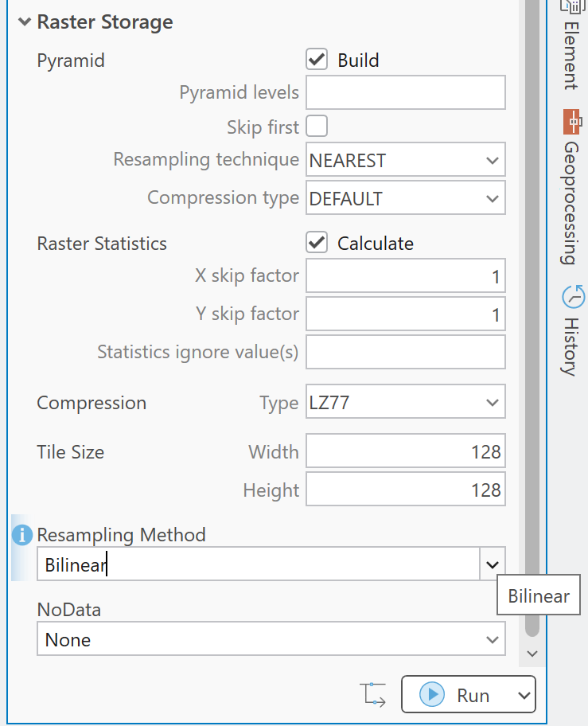Uncheck the Build pyramid checkbox
Image resolution: width=588 pixels, height=726 pixels.
pyautogui.click(x=317, y=60)
